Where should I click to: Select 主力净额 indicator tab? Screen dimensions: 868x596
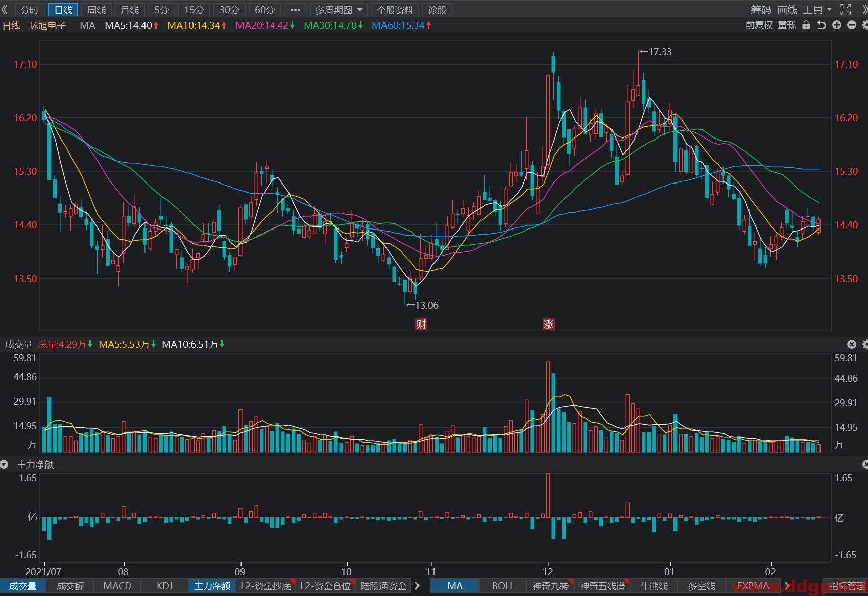(212, 586)
